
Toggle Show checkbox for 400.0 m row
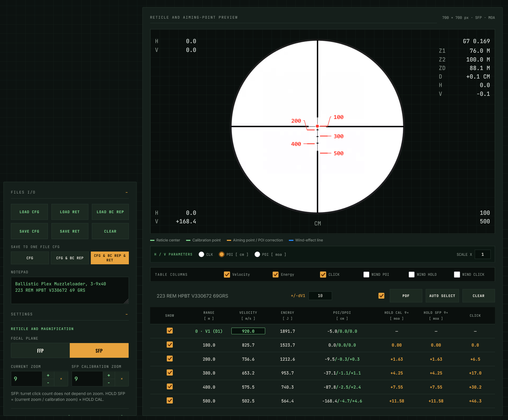click(170, 386)
